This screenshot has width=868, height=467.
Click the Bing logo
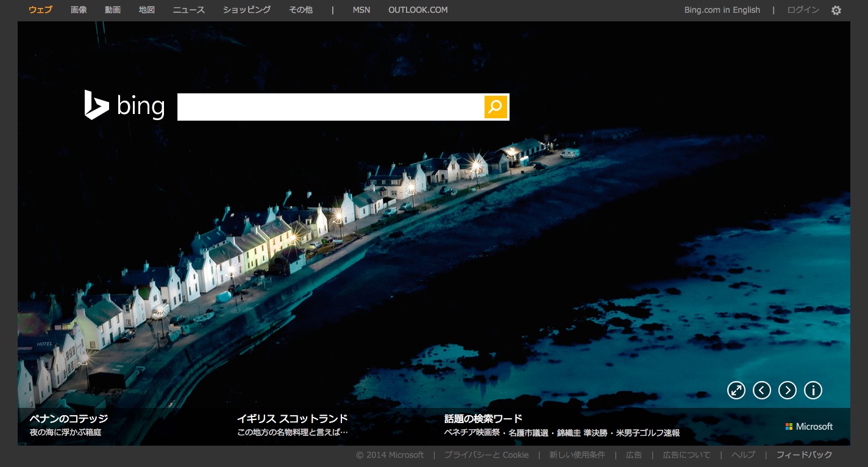pyautogui.click(x=125, y=105)
